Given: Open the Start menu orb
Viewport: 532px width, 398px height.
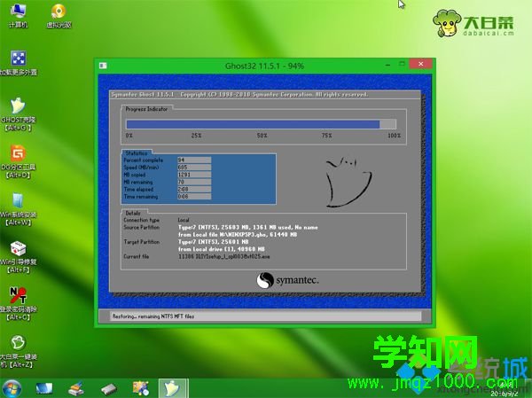Looking at the screenshot, I should [x=12, y=388].
